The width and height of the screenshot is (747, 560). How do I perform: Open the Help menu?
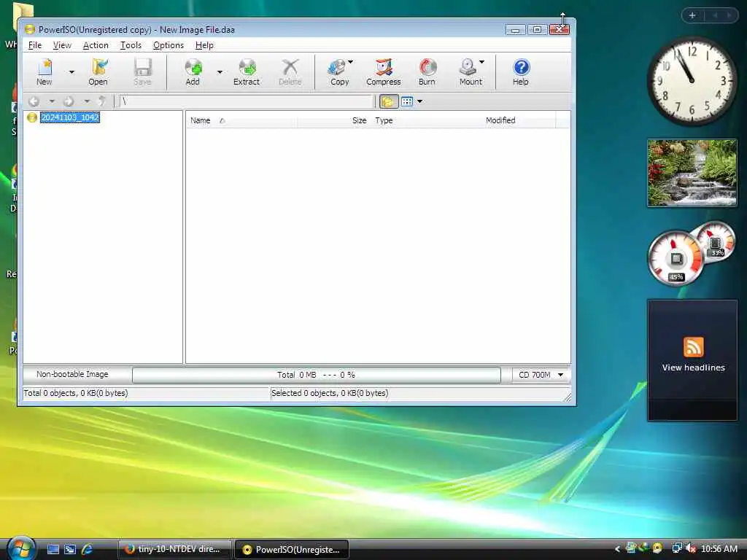[204, 45]
